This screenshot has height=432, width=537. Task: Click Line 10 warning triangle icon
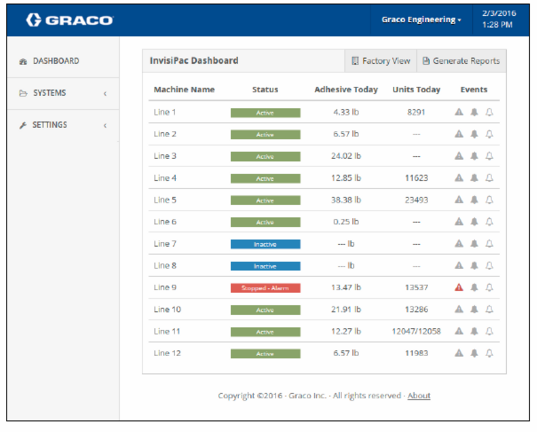pos(459,309)
